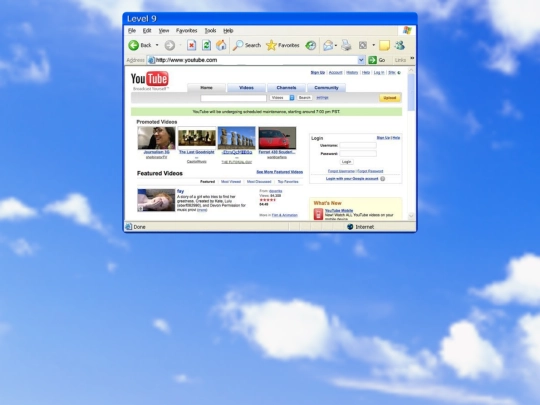Open the 'fay' featured video thumbnail
This screenshot has height=405, width=540.
coord(156,200)
